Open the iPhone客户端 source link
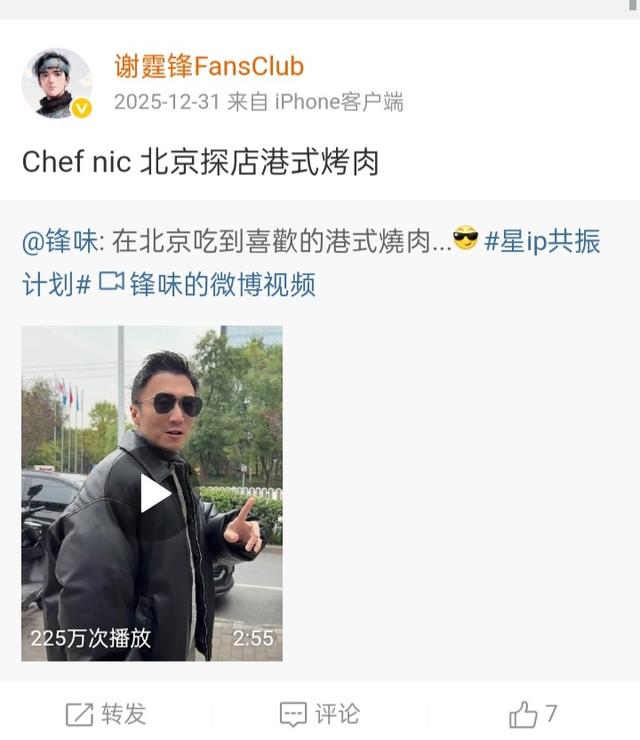Viewport: 640px width, 740px height. 339,102
